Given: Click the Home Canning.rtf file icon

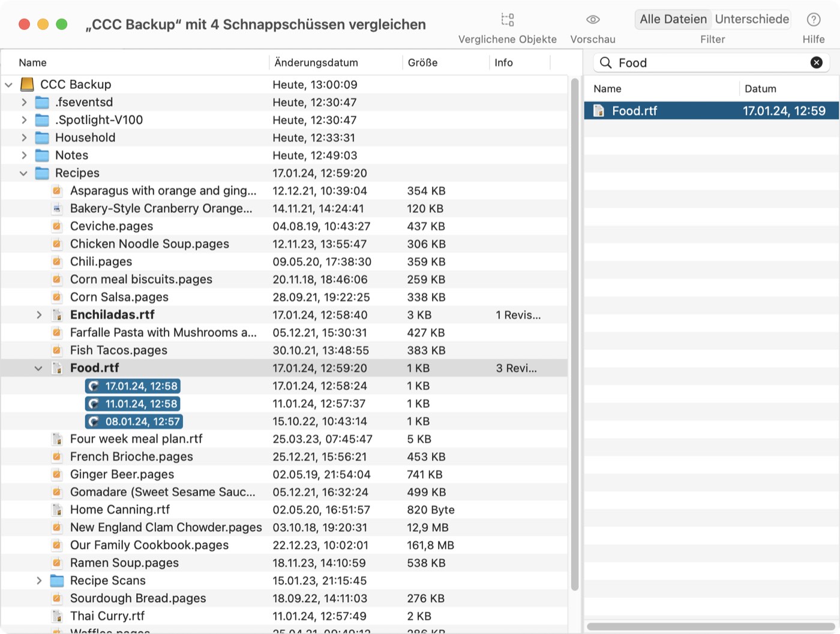Looking at the screenshot, I should [x=57, y=510].
